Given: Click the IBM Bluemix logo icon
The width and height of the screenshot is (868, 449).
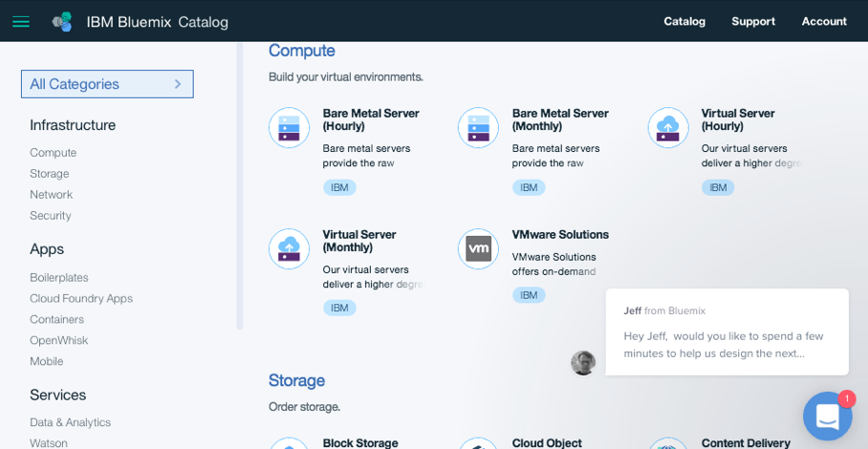Looking at the screenshot, I should pos(62,21).
